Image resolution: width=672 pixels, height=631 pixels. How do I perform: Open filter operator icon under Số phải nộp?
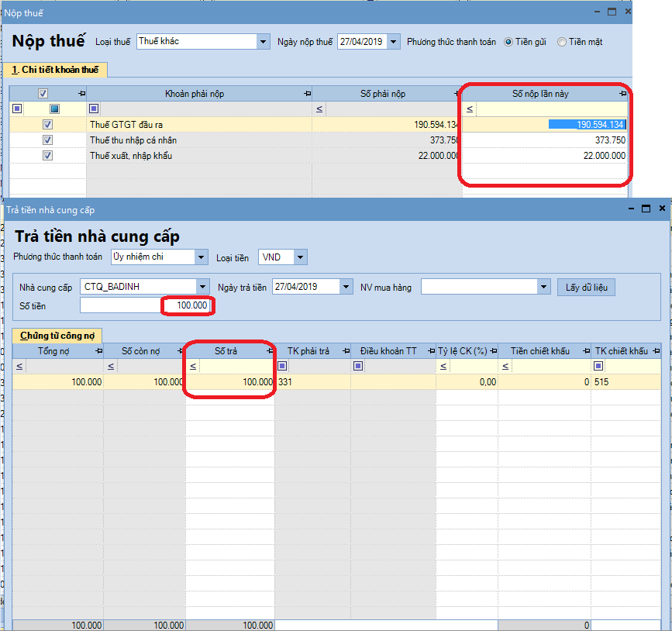[319, 109]
